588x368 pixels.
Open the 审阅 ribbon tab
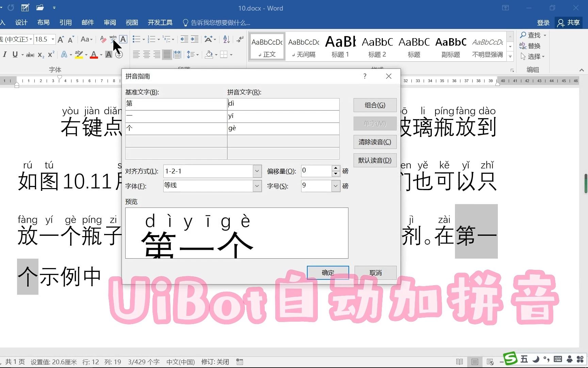coord(110,22)
